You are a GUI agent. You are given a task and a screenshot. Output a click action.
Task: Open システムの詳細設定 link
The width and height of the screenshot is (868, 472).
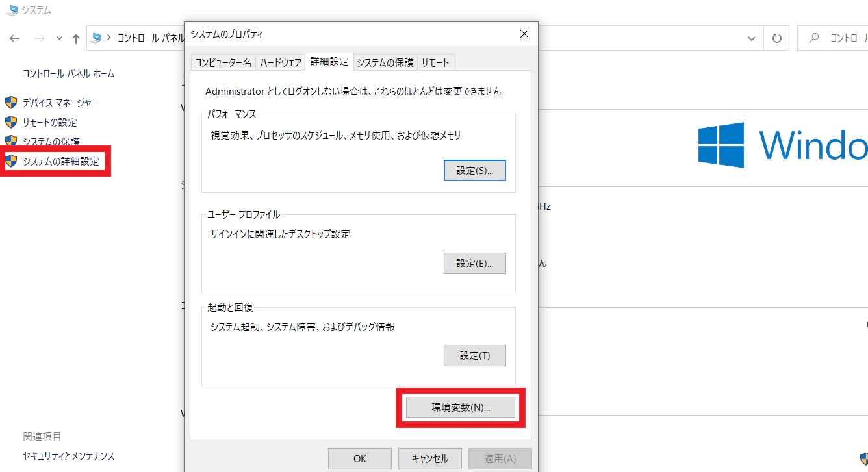(x=61, y=161)
